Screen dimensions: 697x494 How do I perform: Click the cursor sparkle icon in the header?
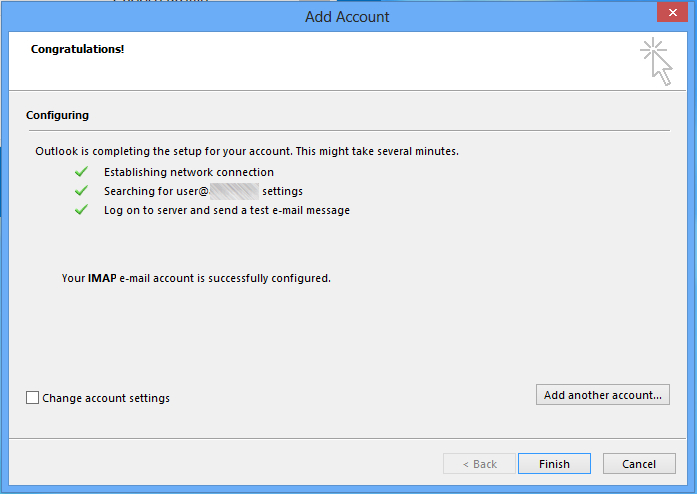click(655, 60)
